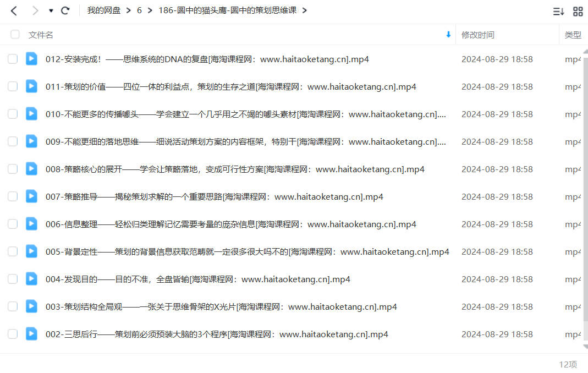Select file name 006-信息整理 轻松归类
588x373 pixels.
[230, 224]
